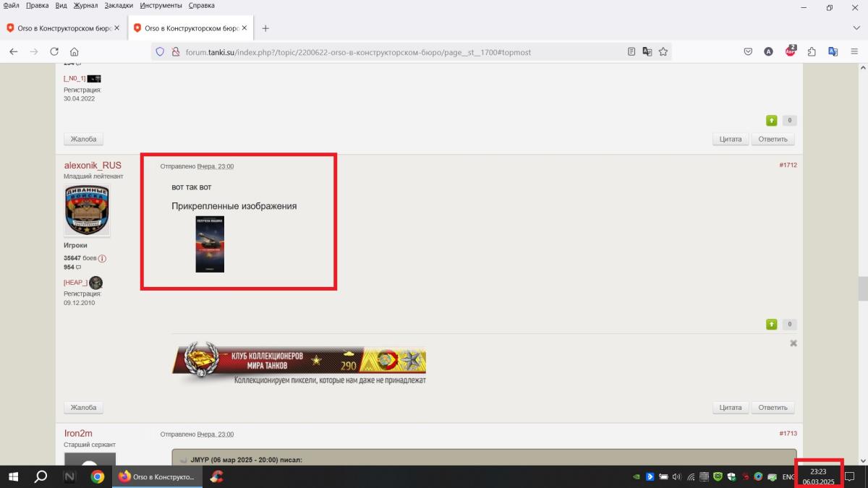Open Iron2m user profile
The height and width of the screenshot is (488, 868).
[x=78, y=433]
